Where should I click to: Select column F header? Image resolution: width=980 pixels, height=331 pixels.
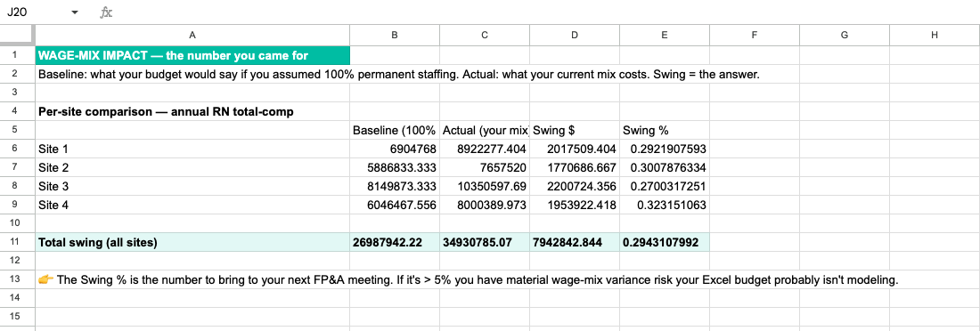point(755,36)
